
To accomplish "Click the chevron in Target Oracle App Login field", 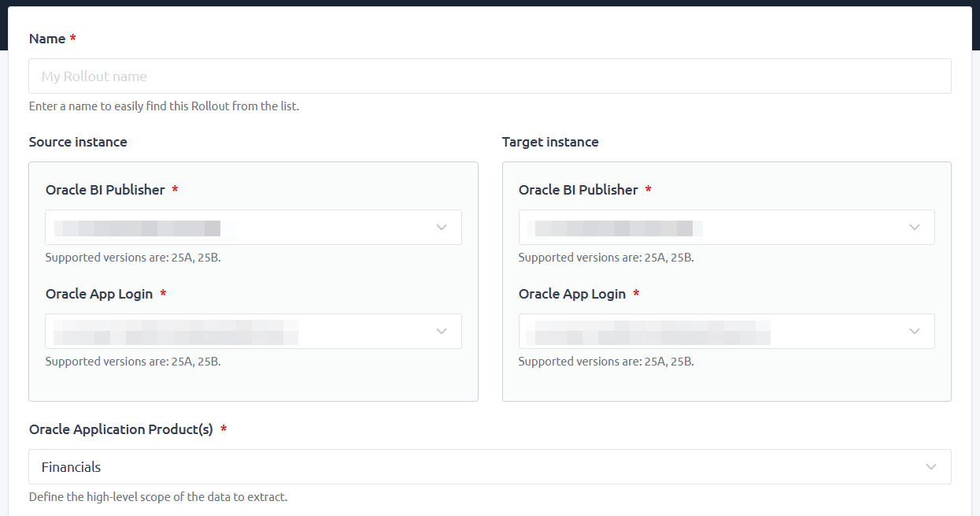I will [915, 332].
